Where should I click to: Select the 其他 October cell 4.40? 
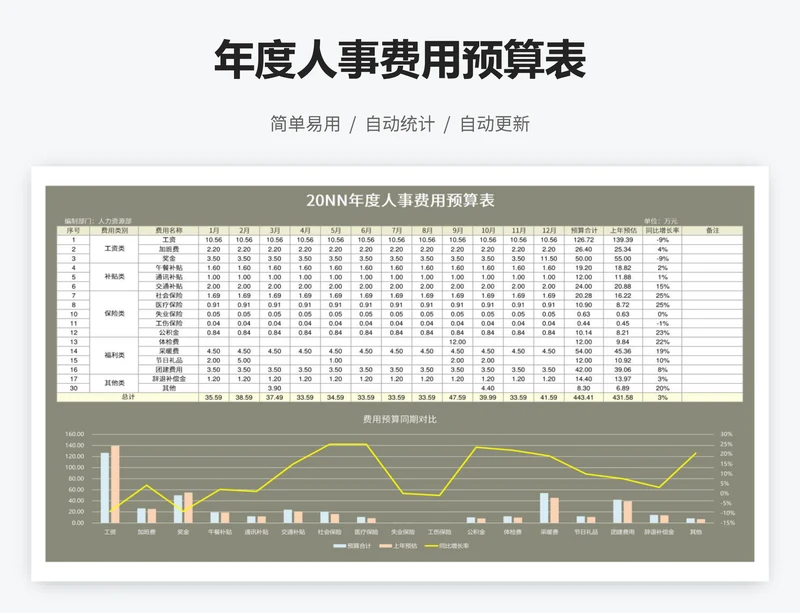click(488, 388)
